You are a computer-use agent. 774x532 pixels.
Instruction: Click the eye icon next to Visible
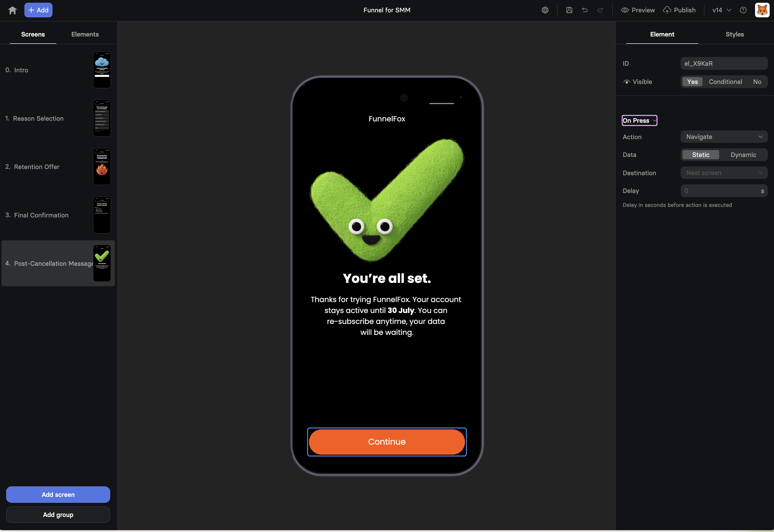(627, 82)
